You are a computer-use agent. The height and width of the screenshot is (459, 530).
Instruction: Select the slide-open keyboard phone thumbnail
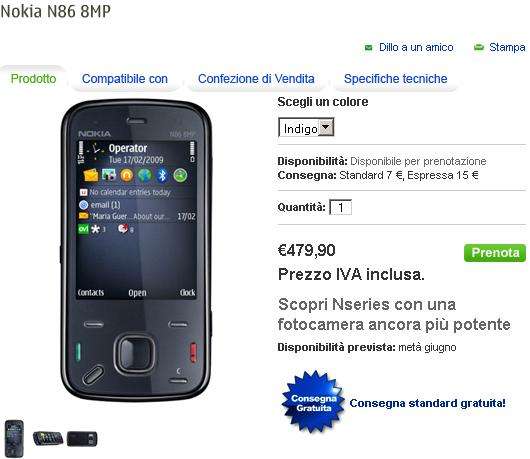tap(48, 438)
